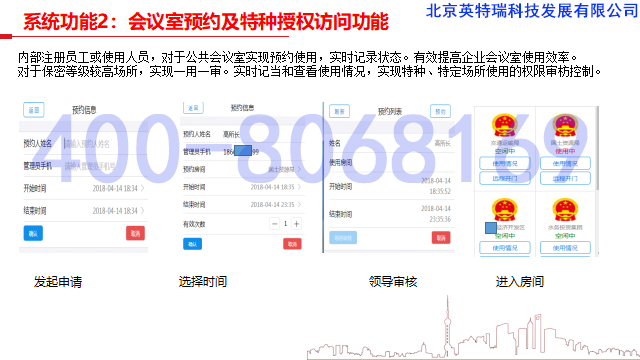640x360 pixels.
Task: Click the 预约 button at top of 预约列表
Action: tap(440, 111)
